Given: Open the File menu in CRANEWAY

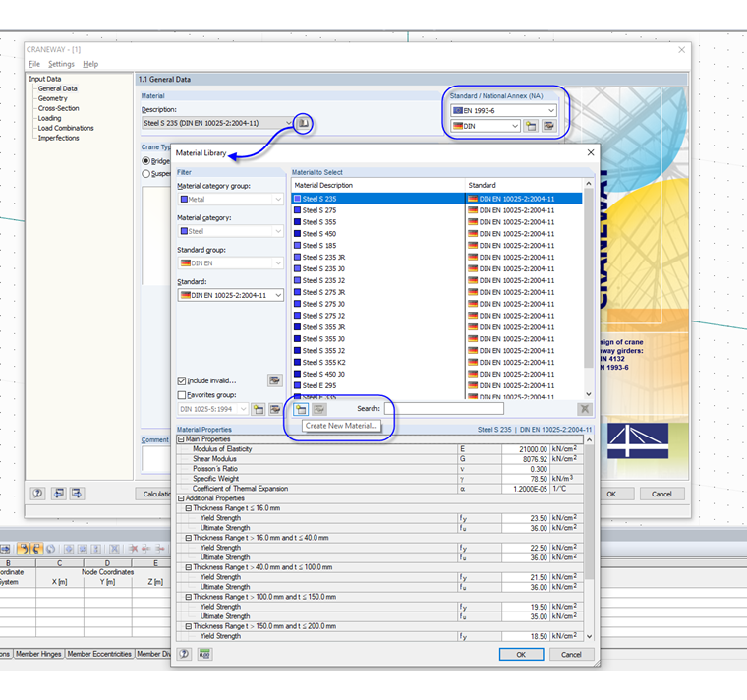Looking at the screenshot, I should tap(34, 64).
